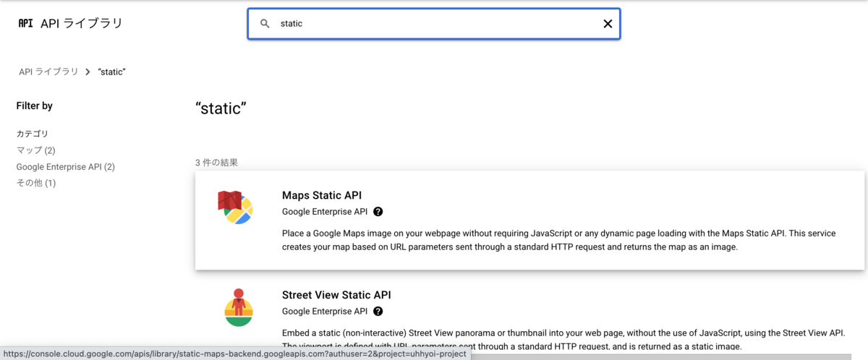This screenshot has width=868, height=360.
Task: Clear the search field with X
Action: click(608, 24)
